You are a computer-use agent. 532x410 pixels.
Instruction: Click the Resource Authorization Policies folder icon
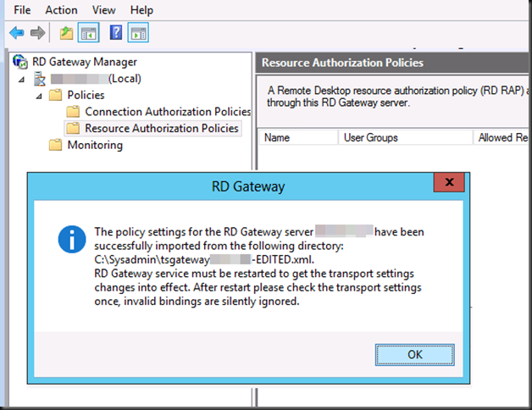tap(73, 128)
